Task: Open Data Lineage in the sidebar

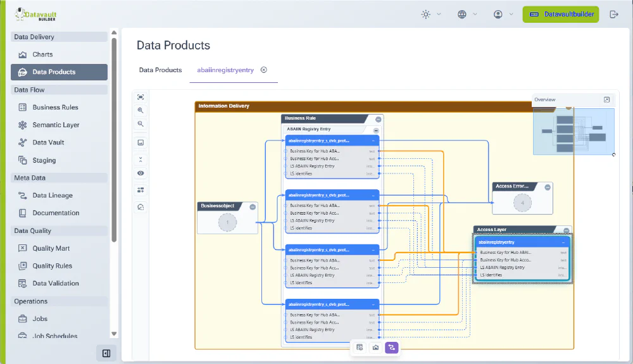Action: tap(59, 196)
